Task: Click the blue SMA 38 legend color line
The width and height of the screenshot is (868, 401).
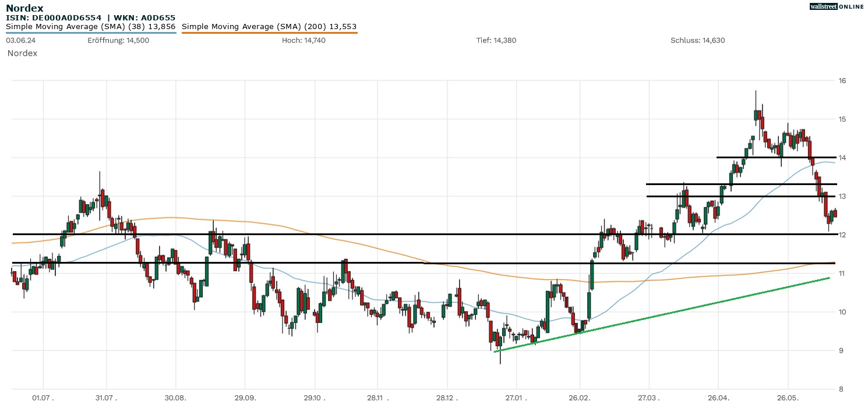Action: pos(90,33)
